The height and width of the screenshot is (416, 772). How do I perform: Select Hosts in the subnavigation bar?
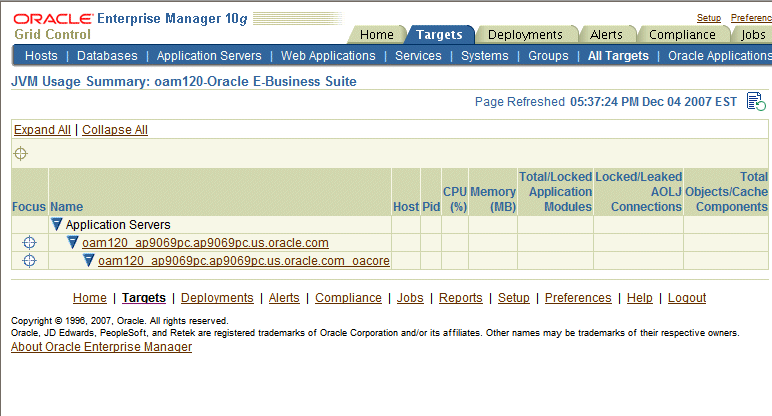(x=41, y=56)
